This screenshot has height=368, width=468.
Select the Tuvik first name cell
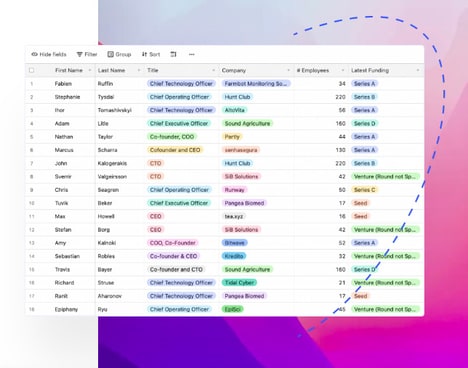click(61, 203)
